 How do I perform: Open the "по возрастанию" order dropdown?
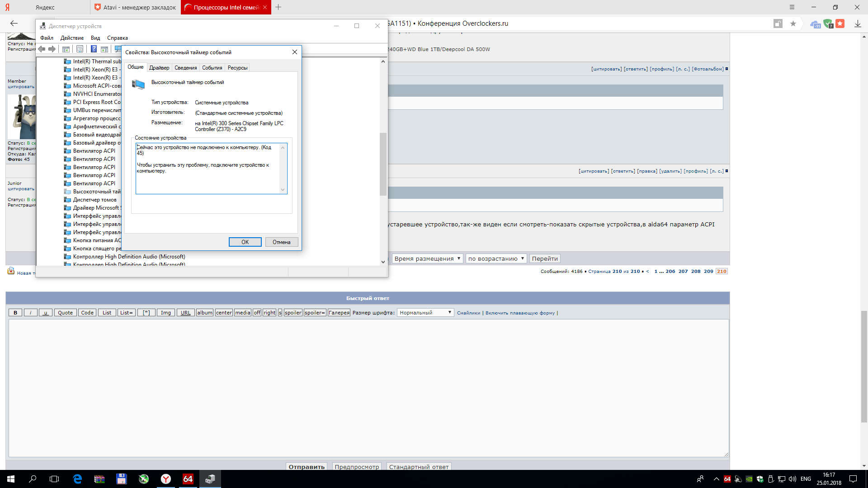pos(496,258)
